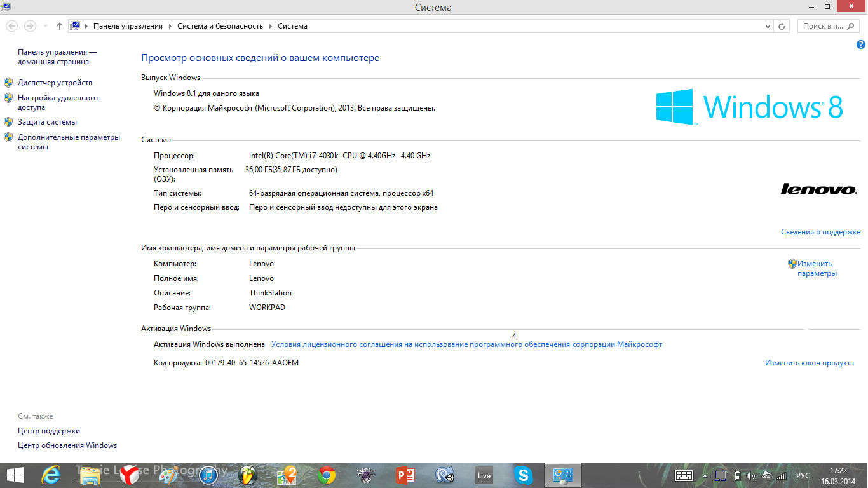Open Диспетчер устройств
868x488 pixels.
(x=55, y=83)
